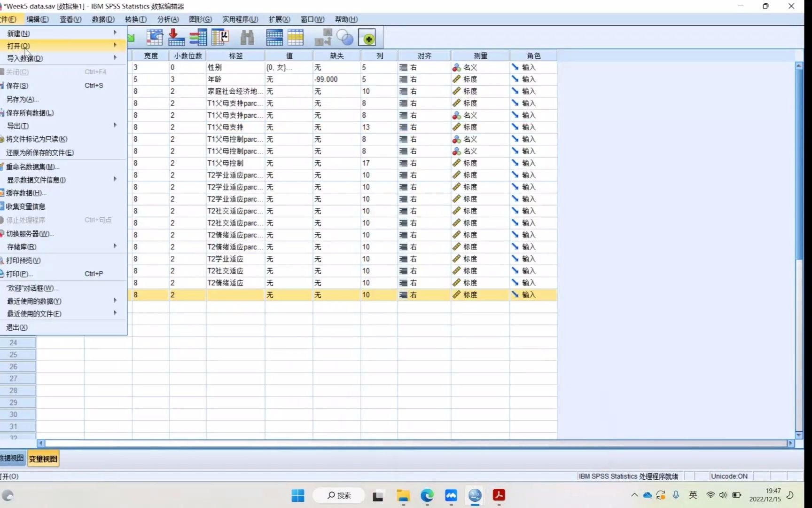
Task: Click the green plus Show All Variables icon
Action: (x=367, y=38)
